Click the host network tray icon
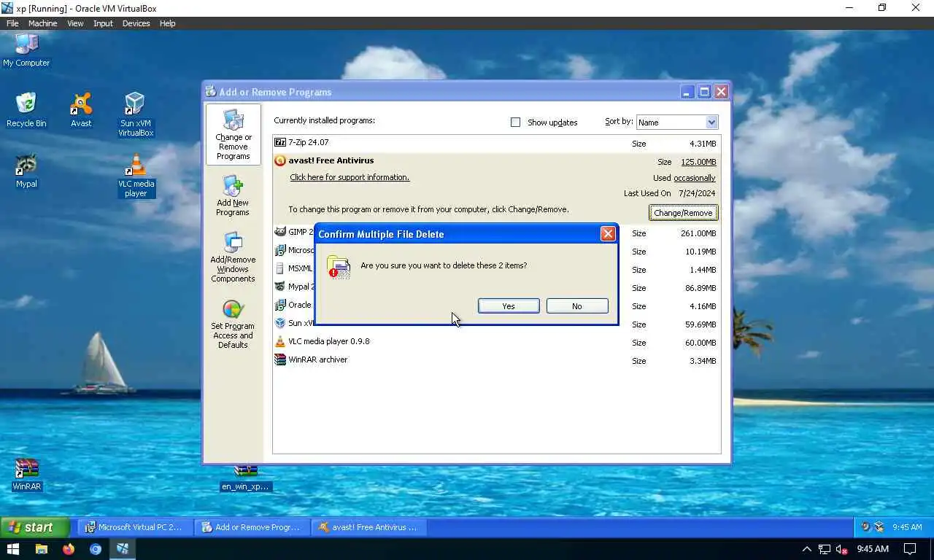 tap(824, 549)
